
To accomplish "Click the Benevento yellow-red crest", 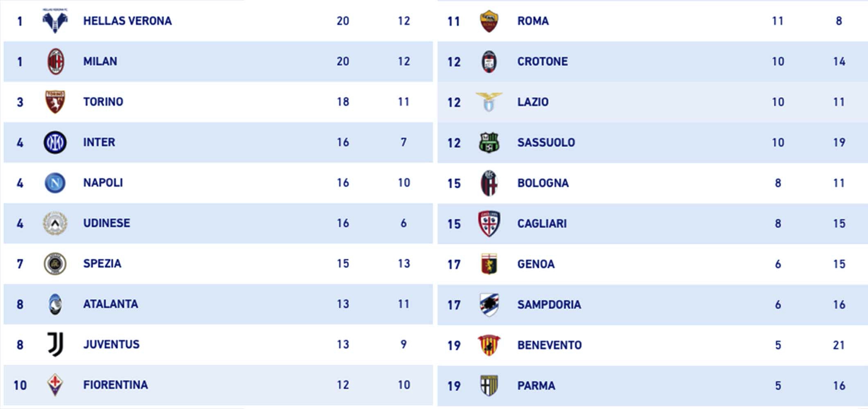I will pos(489,345).
